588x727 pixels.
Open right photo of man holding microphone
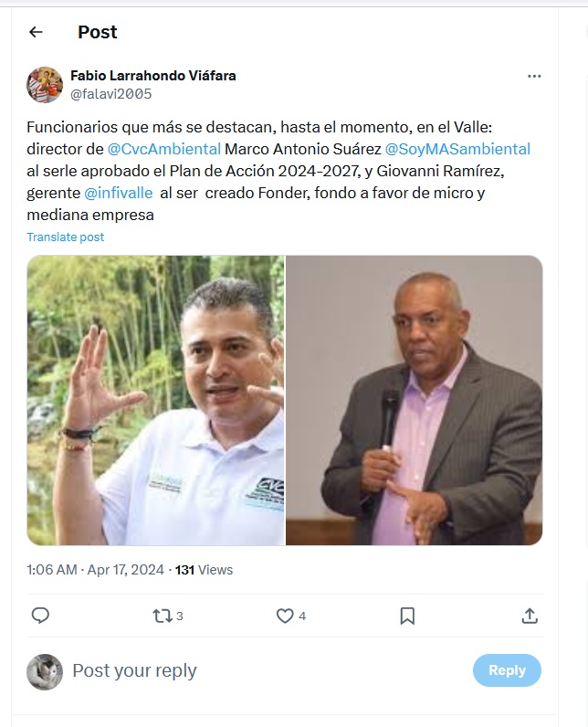414,400
